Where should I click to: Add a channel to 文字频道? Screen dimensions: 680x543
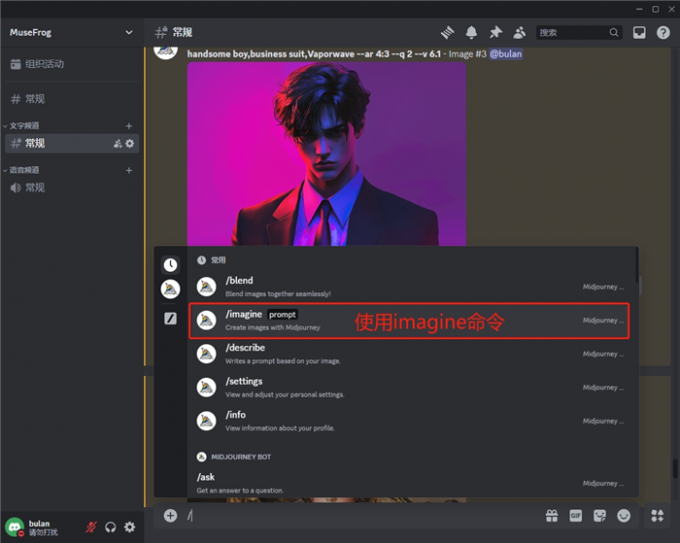129,126
